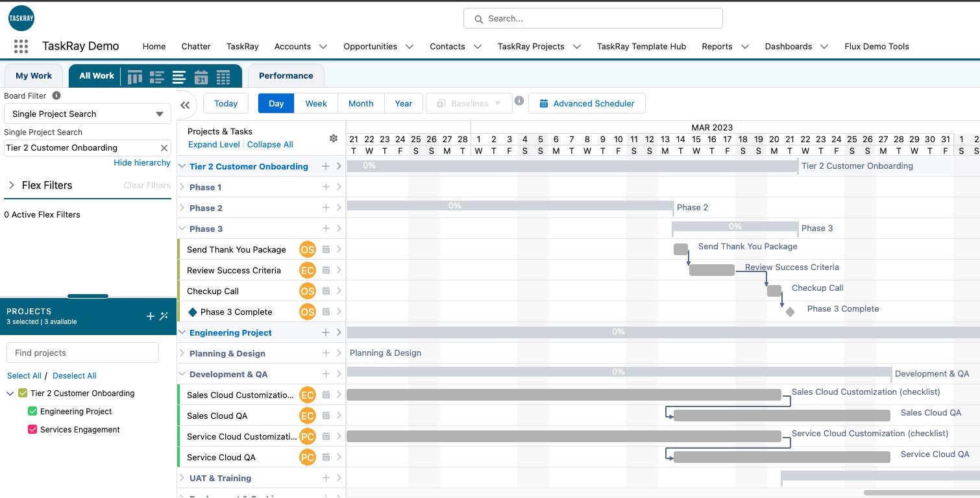Image resolution: width=980 pixels, height=498 pixels.
Task: Switch timeline scale to Week
Action: tap(316, 103)
